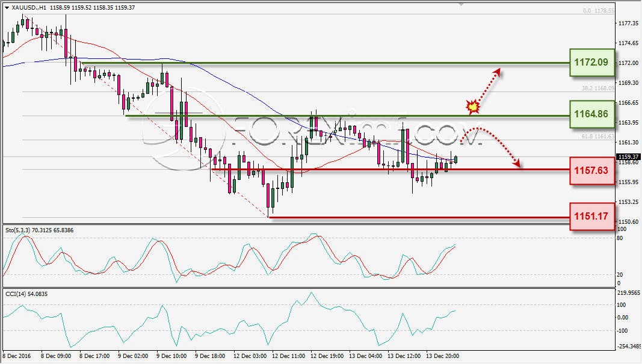Click the downward red dotted arrow head
Image resolution: width=642 pixels, height=364 pixels.
[517, 164]
